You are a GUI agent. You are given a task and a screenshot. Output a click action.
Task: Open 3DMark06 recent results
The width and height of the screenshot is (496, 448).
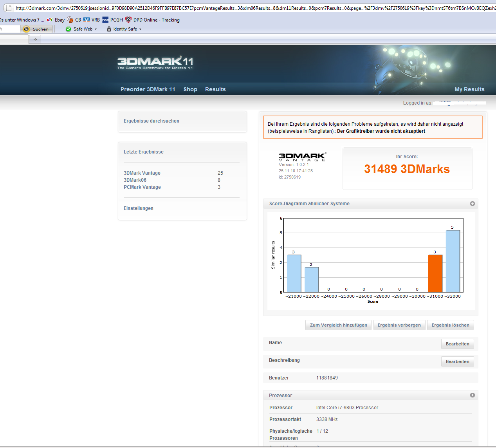(135, 180)
